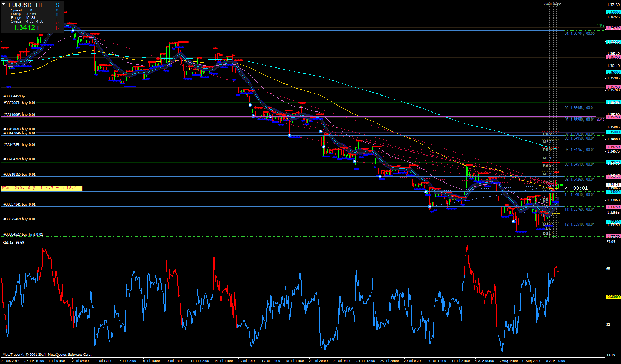Click the pink 1.36250 price tag
The image size is (621, 364).
(613, 57)
